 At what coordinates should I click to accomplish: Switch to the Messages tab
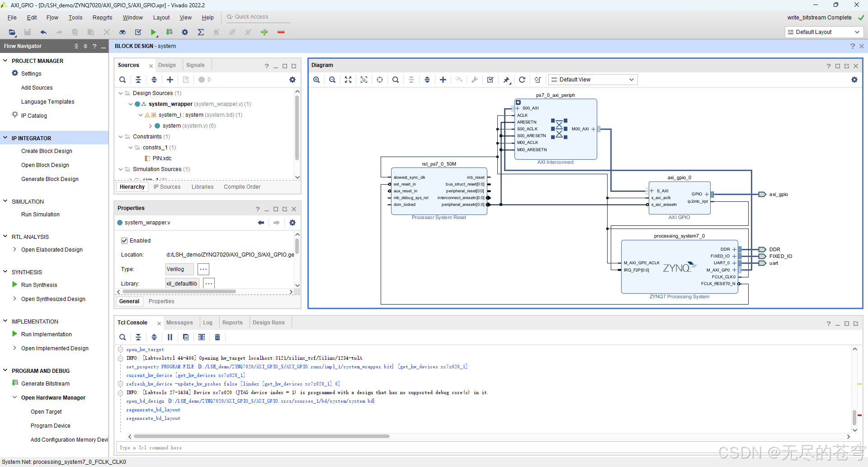click(179, 323)
